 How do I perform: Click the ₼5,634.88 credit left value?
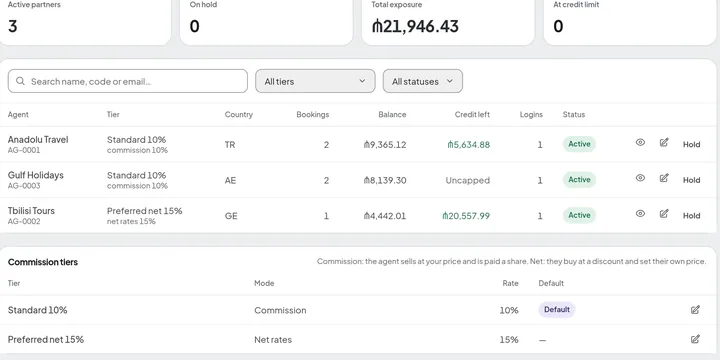468,145
